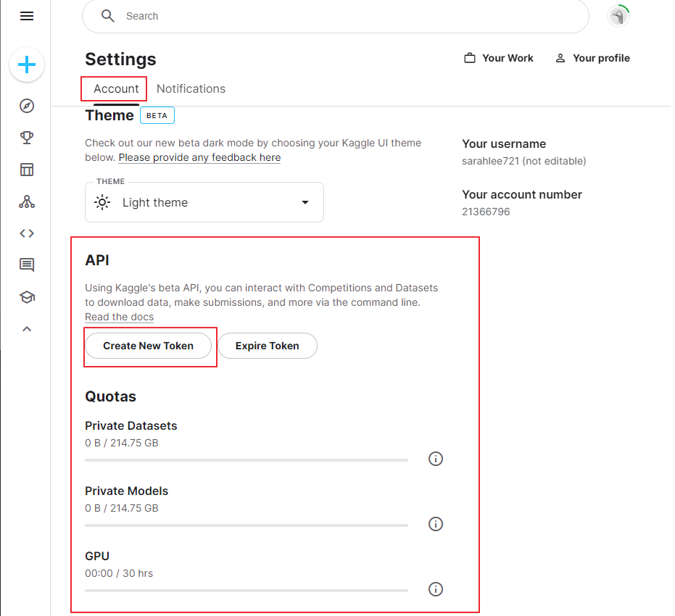Focus the Search input field
675x616 pixels.
pyautogui.click(x=336, y=16)
